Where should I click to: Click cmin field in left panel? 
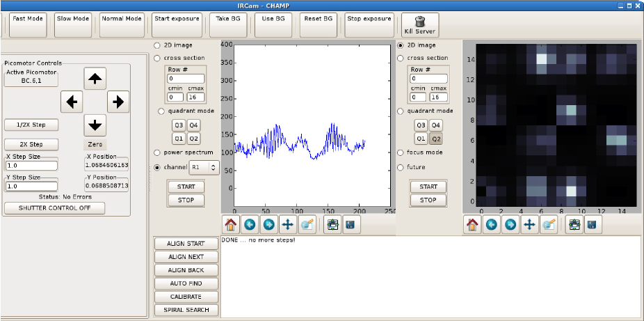[x=175, y=97]
